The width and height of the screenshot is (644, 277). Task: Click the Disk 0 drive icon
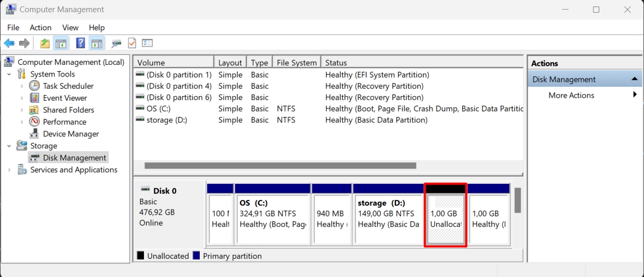145,190
